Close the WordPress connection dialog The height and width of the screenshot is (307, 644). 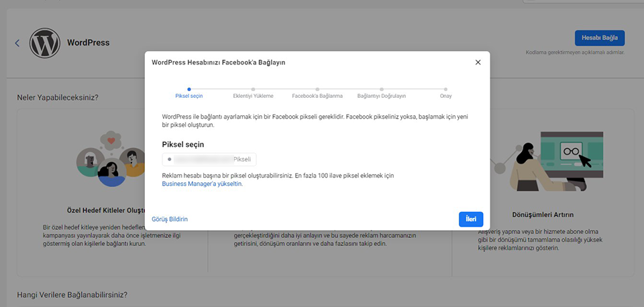tap(478, 62)
